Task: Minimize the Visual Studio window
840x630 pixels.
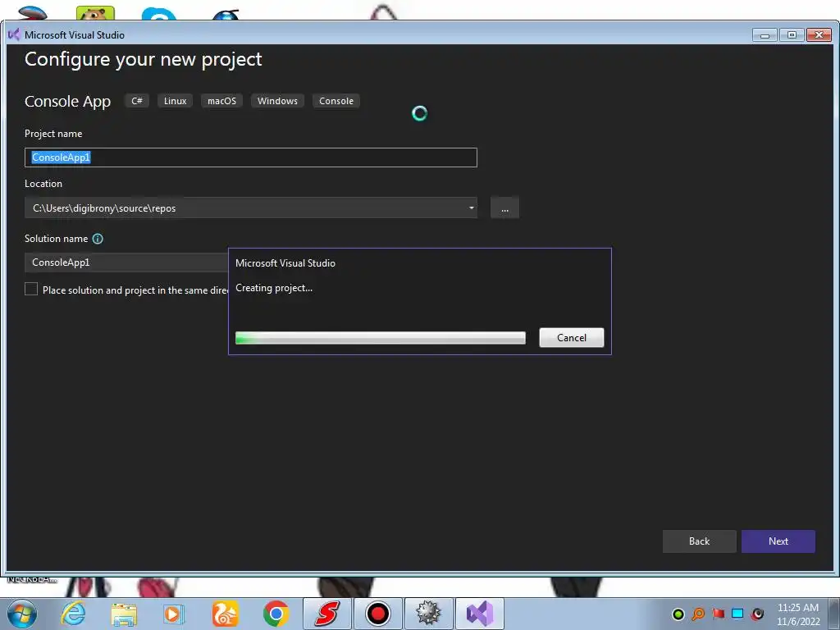Action: [x=765, y=35]
